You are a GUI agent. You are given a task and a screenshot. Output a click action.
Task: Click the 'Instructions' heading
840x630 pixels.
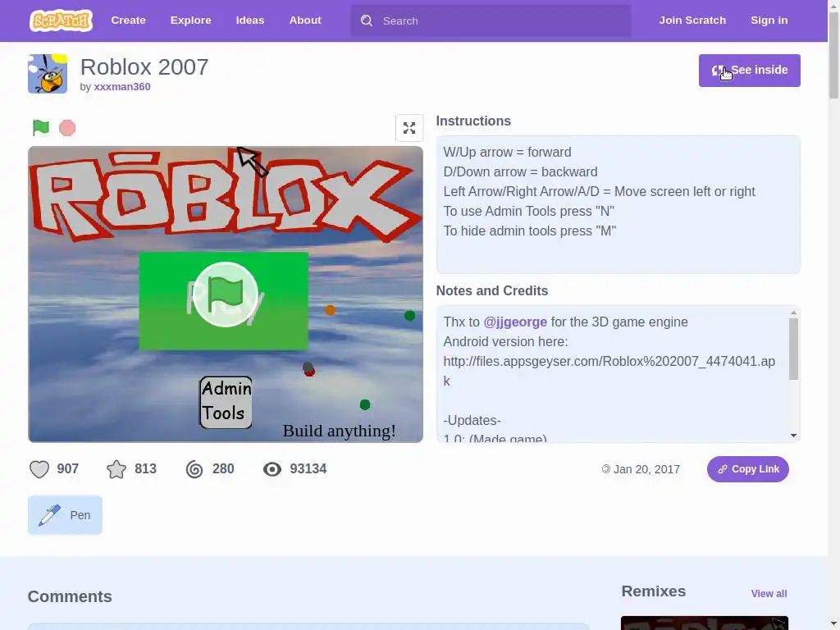473,121
